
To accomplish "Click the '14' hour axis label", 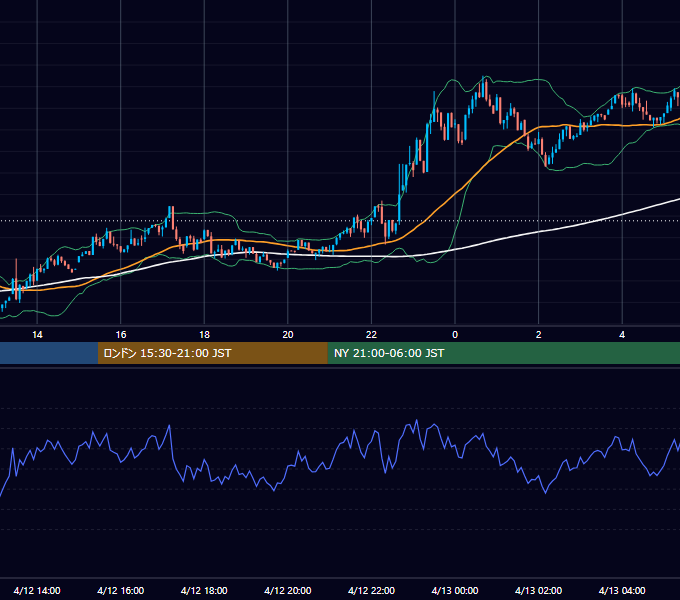I will tap(37, 335).
